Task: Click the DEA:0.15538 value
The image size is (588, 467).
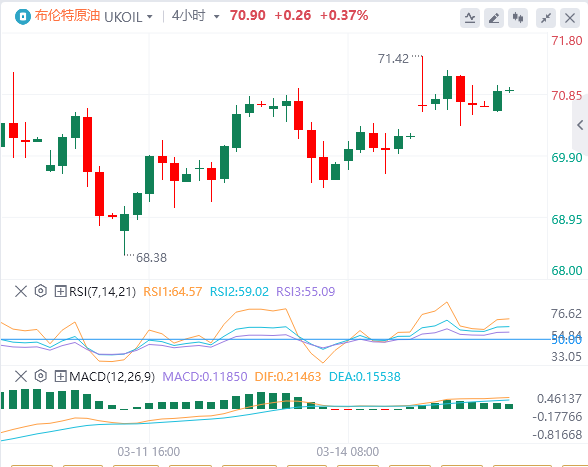Action: point(364,376)
